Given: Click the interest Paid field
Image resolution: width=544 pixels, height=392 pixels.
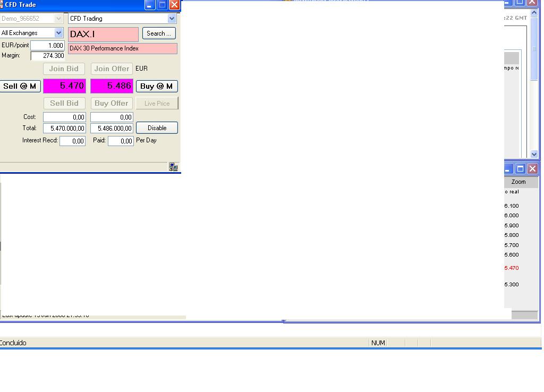Looking at the screenshot, I should click(x=121, y=141).
